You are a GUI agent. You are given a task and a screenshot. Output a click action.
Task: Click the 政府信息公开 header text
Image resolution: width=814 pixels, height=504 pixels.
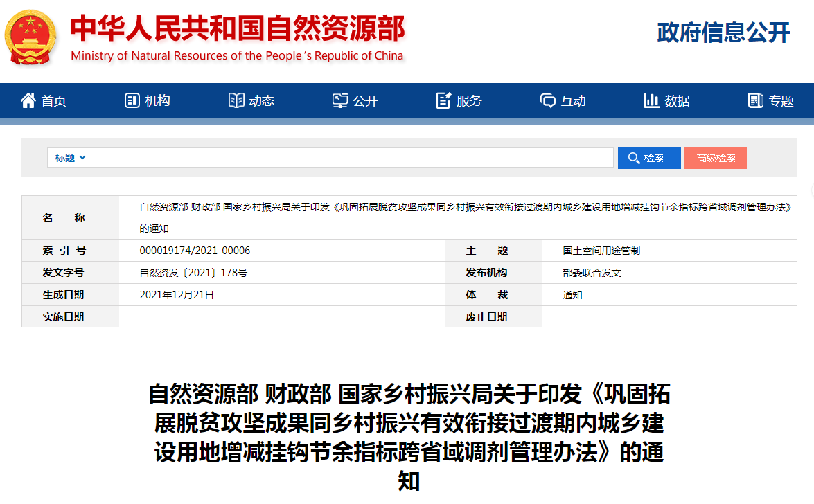(x=723, y=32)
